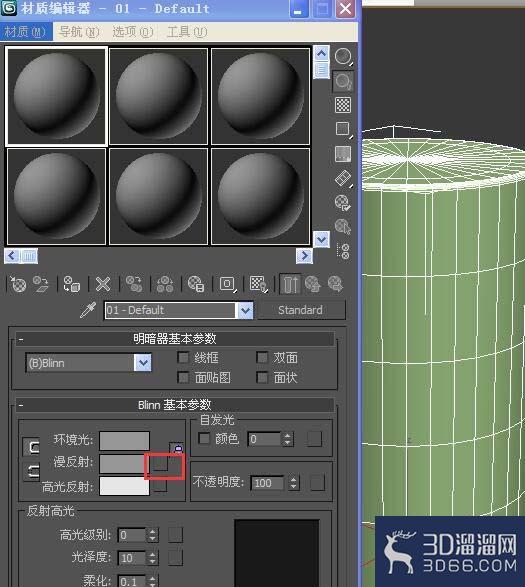Open the 工具(U) menu
Screen dimensions: 525x587
point(186,32)
